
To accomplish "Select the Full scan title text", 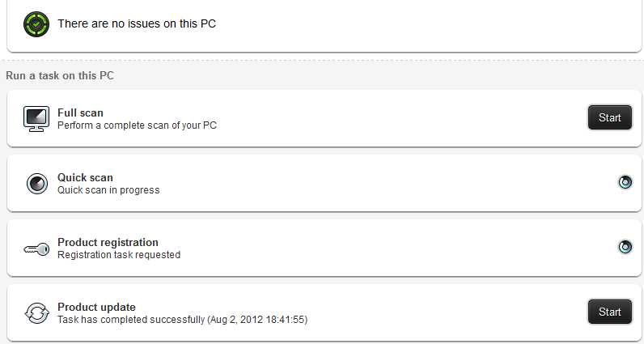I will coord(80,113).
